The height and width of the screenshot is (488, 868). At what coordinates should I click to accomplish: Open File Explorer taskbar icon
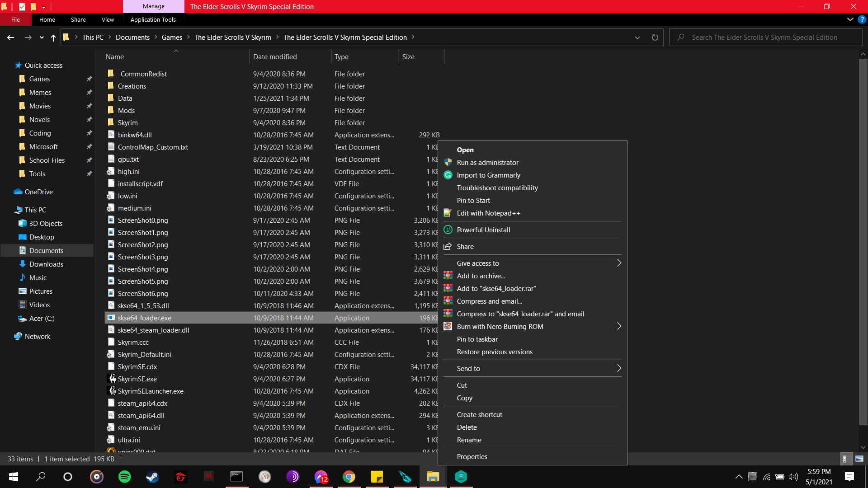coord(433,476)
